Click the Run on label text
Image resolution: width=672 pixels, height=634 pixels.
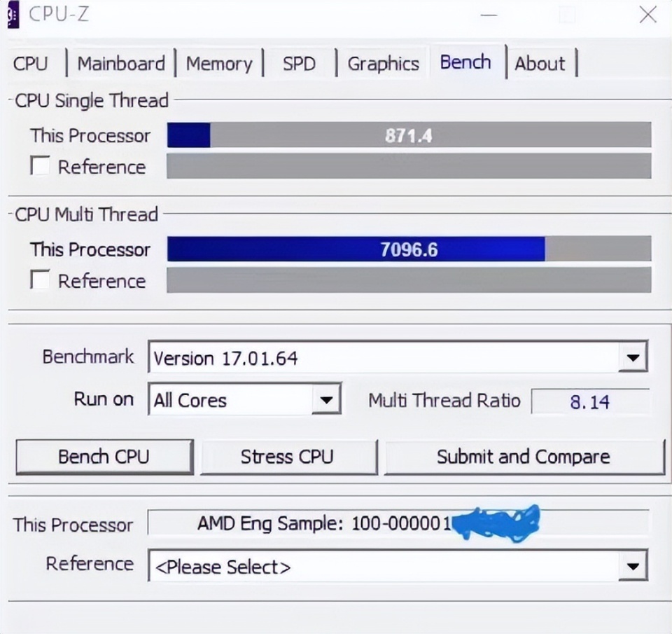104,399
